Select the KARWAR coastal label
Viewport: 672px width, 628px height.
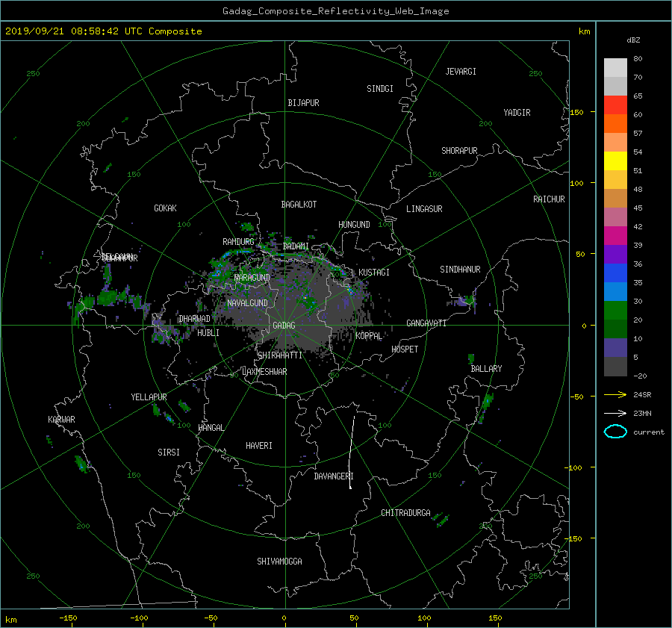coord(61,419)
